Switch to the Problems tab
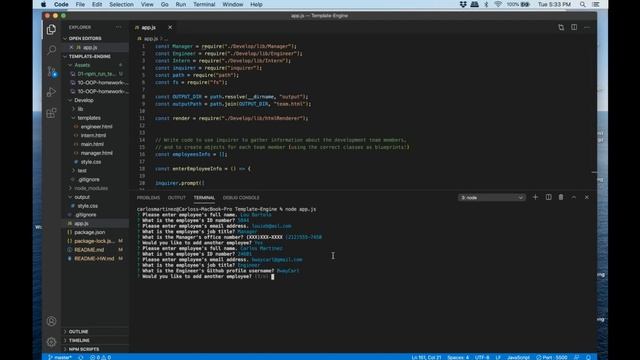This screenshot has width=640, height=360. pos(148,198)
